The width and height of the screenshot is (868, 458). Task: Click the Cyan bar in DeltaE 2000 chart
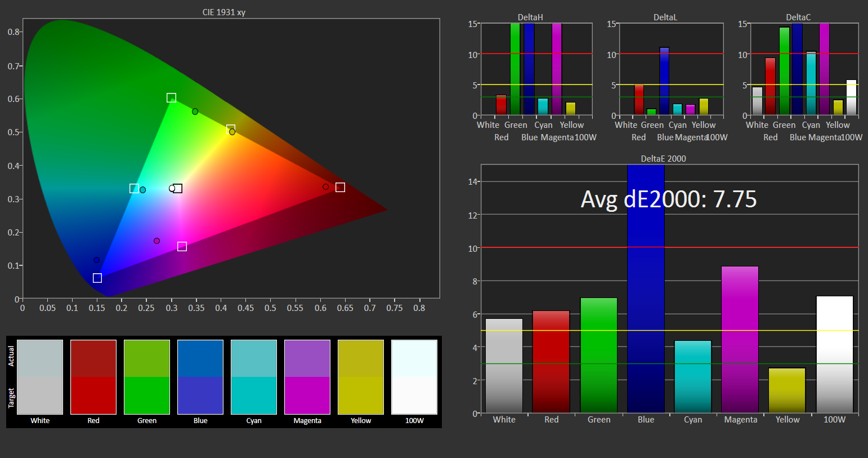tap(693, 377)
